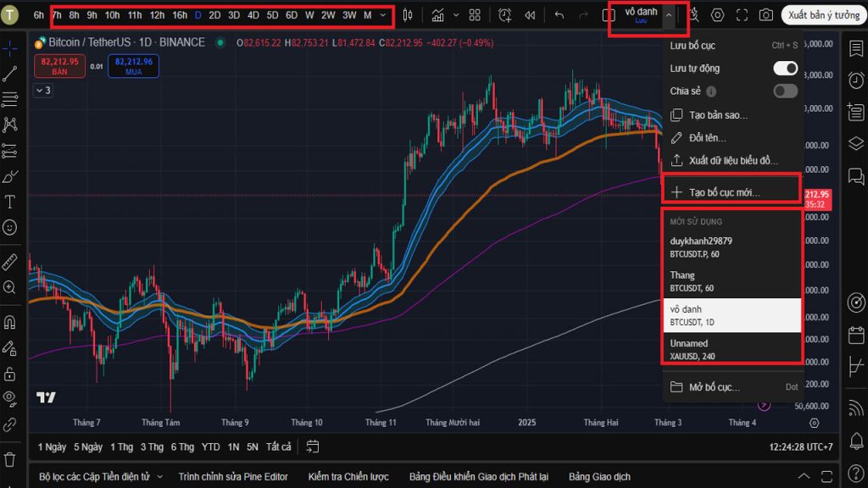Viewport: 868px width, 488px height.
Task: Click the red BÁN sell price button
Action: tap(59, 66)
